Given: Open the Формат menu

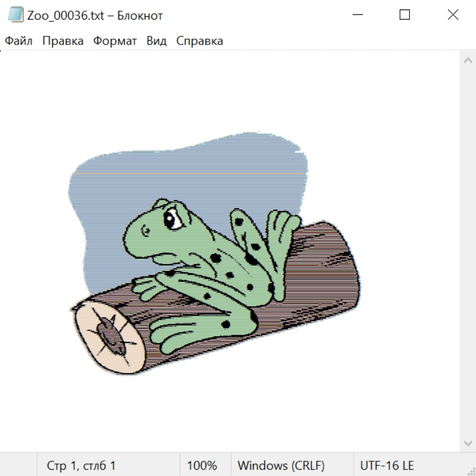Looking at the screenshot, I should [115, 41].
